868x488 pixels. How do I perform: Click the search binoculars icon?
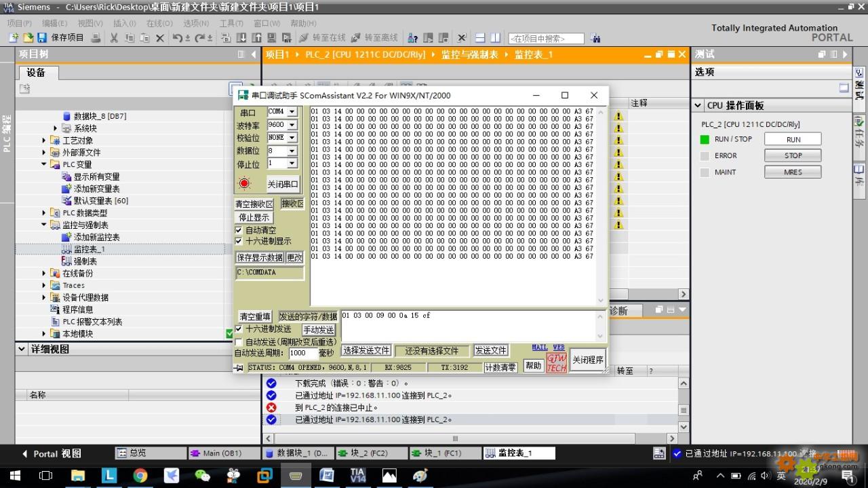pos(595,39)
